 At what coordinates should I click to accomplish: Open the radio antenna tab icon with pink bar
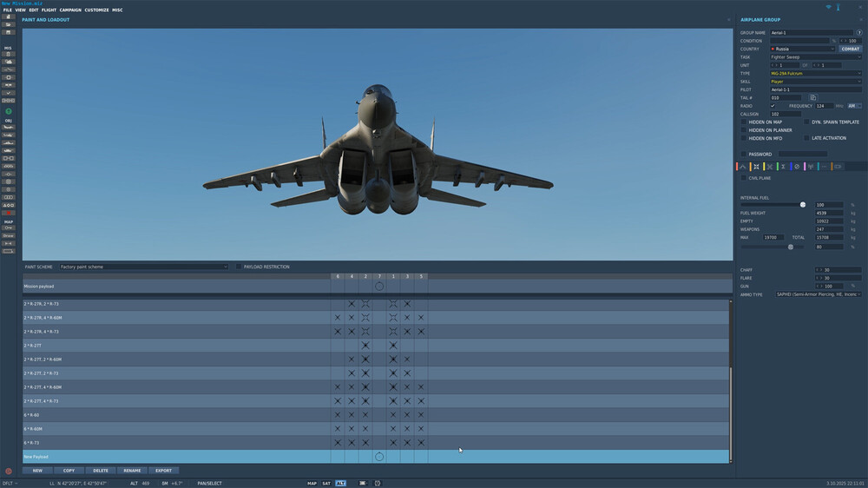[810, 167]
